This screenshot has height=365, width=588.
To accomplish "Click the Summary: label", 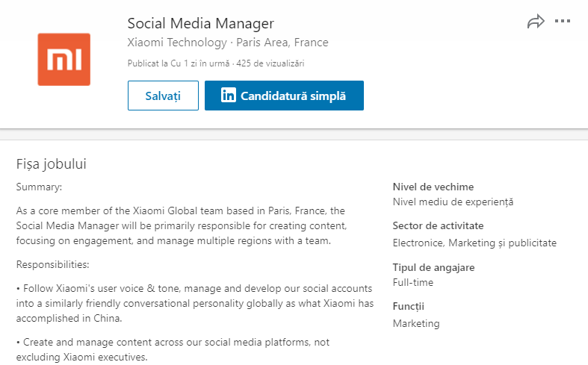I will coord(39,187).
